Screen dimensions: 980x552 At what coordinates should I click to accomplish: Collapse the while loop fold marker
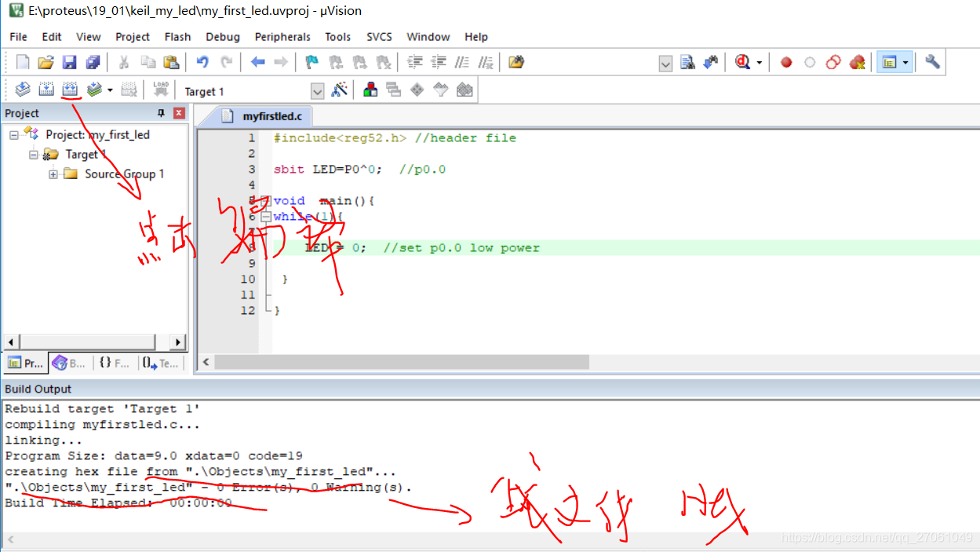coord(265,217)
